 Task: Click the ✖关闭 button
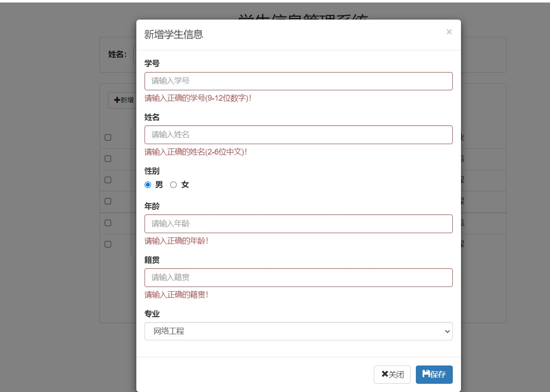[x=392, y=374]
